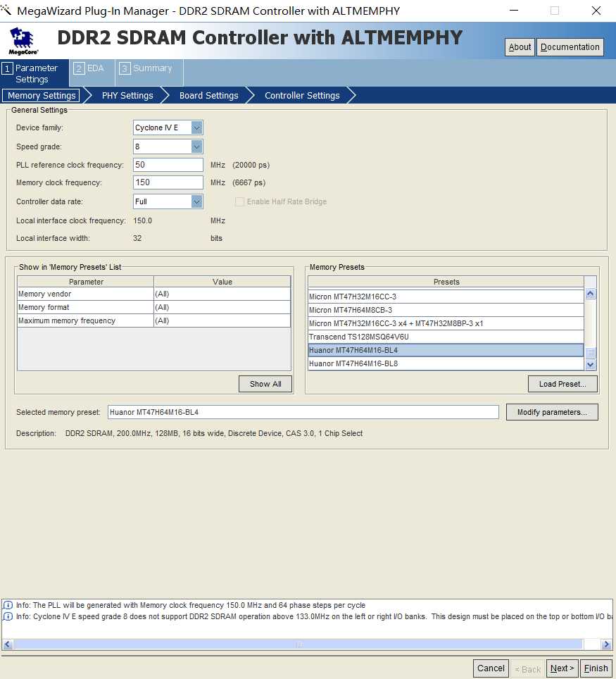
Task: Select preset Micron MT47H32M16CC-3
Action: click(446, 297)
